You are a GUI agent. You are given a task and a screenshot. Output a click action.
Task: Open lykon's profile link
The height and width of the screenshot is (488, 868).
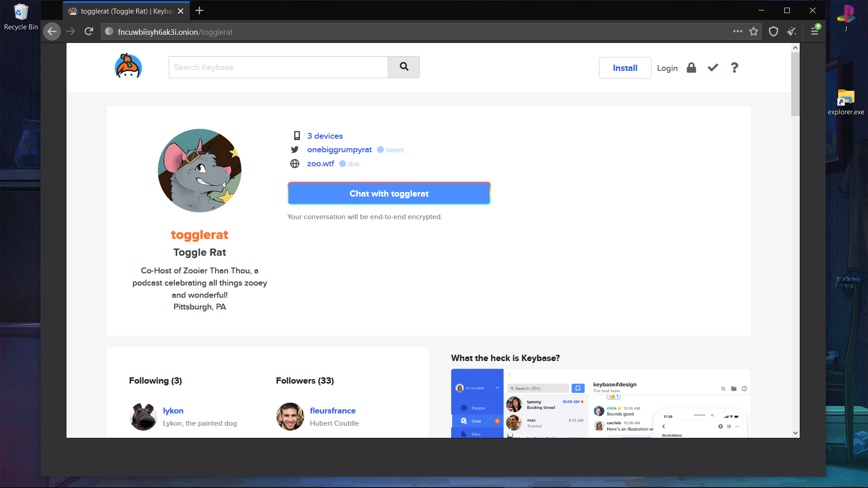[173, 411]
